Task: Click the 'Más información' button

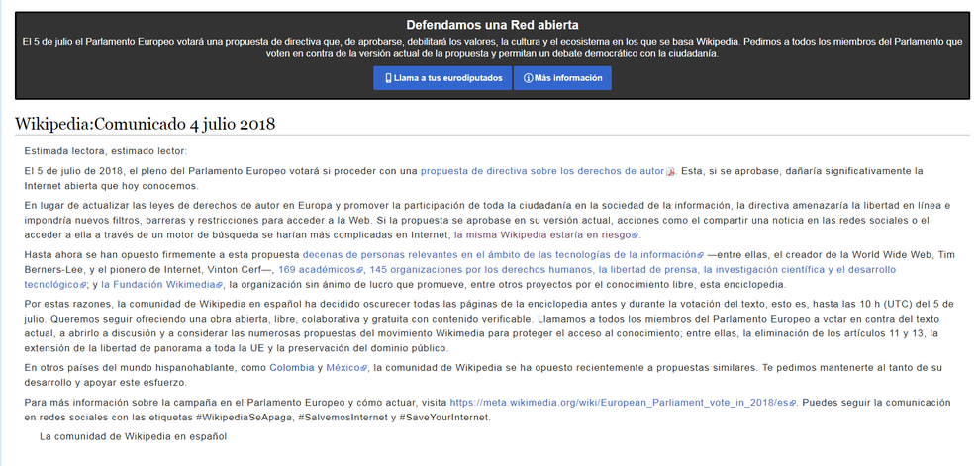Action: tap(562, 78)
